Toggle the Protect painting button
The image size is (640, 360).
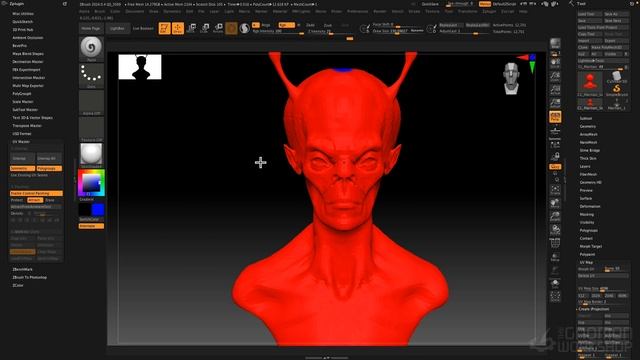coord(18,200)
